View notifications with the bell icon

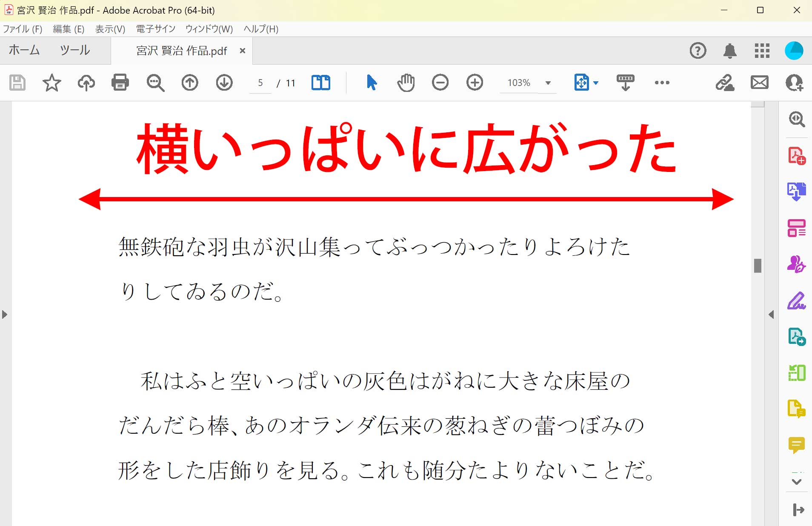[x=730, y=51]
